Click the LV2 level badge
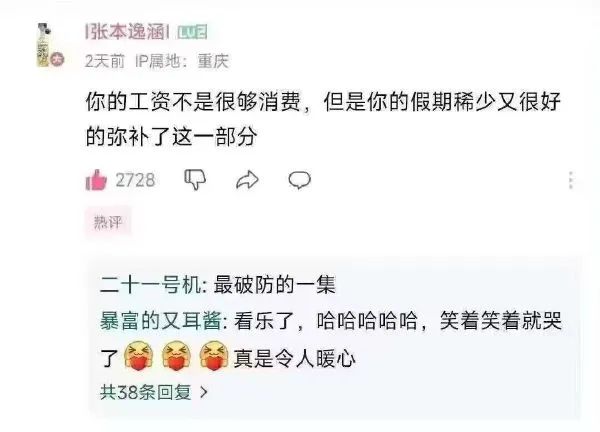Viewport: 600px width, 432px height. 192,32
